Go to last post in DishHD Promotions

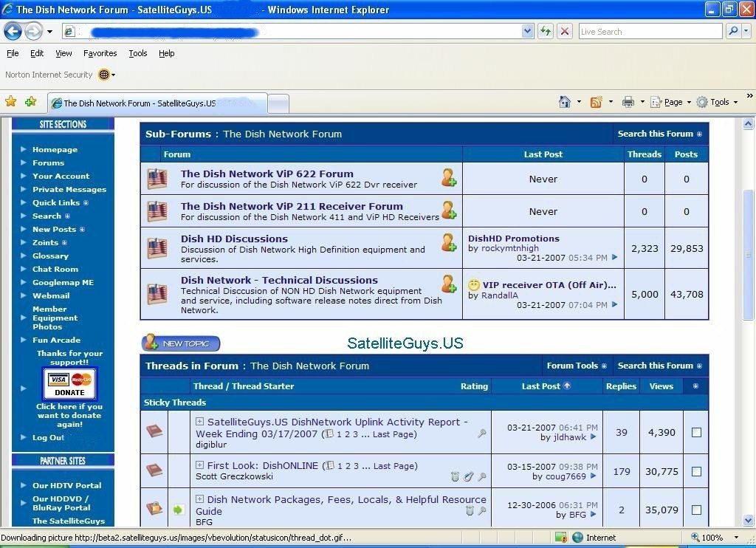click(614, 257)
